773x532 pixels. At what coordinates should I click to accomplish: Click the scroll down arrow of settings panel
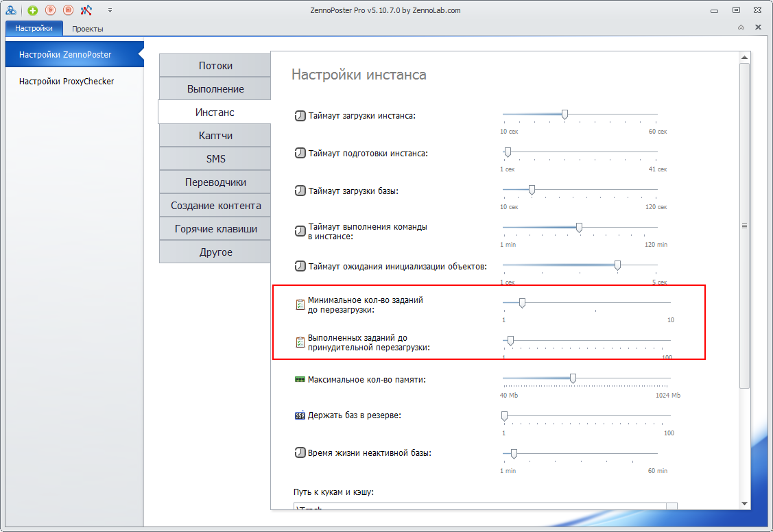click(x=744, y=503)
